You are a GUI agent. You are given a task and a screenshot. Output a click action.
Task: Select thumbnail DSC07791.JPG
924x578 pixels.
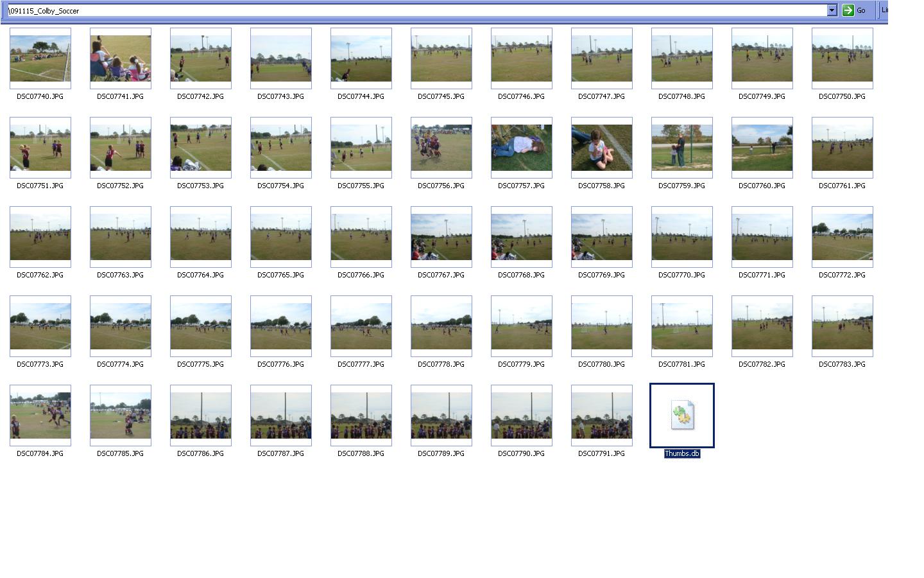pyautogui.click(x=602, y=416)
